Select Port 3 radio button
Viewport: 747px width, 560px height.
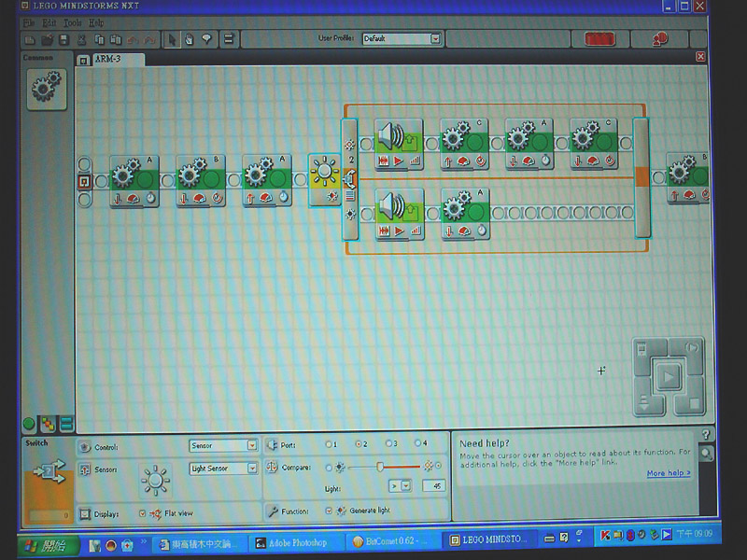pos(388,443)
